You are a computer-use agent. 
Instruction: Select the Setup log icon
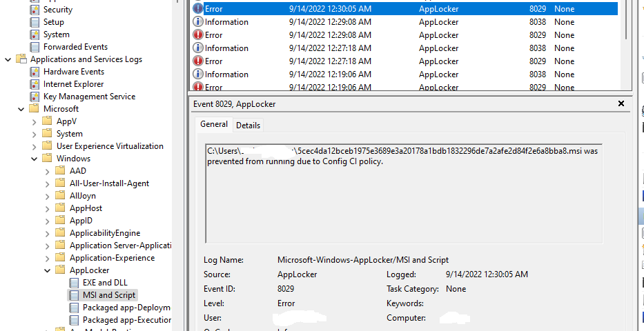(35, 22)
